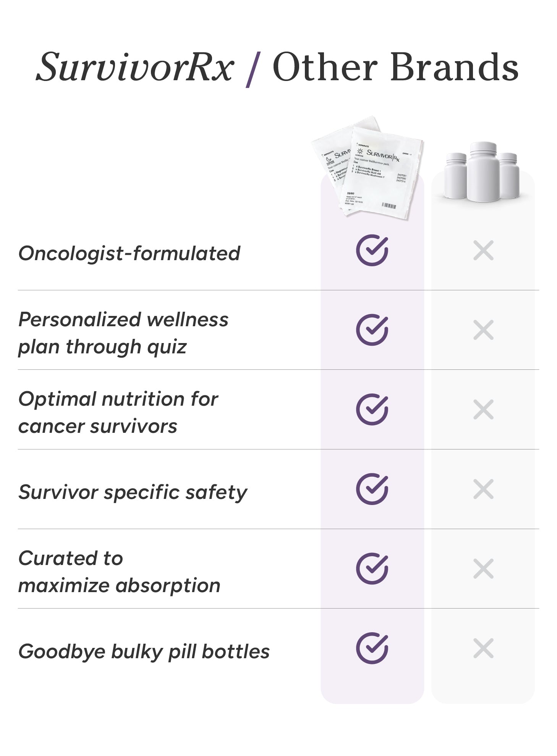The image size is (557, 756).
Task: Click the checkmark for Personalized wellness plan
Action: pyautogui.click(x=372, y=330)
